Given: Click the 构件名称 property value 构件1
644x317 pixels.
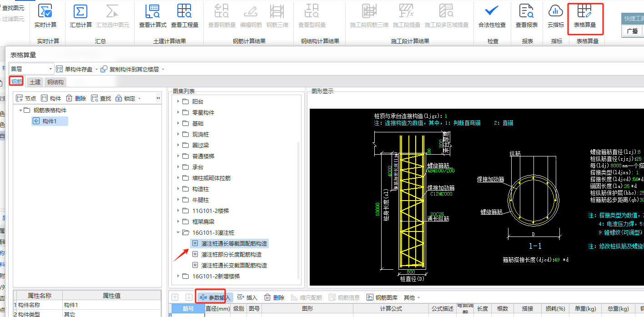Looking at the screenshot, I should click(x=112, y=305).
